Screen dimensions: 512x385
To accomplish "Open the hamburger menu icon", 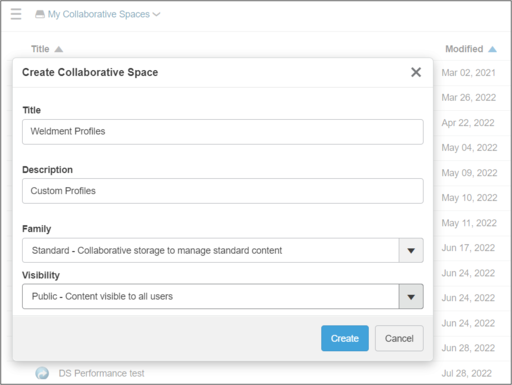I will pyautogui.click(x=16, y=14).
